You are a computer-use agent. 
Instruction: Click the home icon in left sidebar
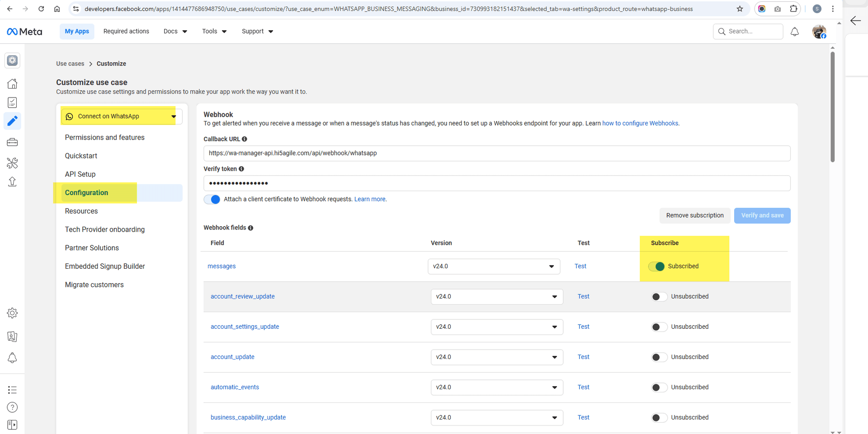click(12, 84)
